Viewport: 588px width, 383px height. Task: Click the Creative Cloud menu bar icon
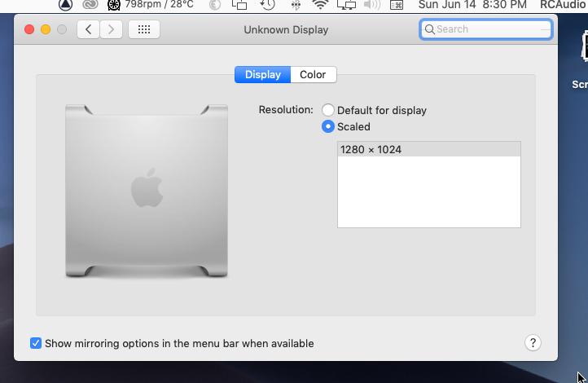[x=90, y=5]
